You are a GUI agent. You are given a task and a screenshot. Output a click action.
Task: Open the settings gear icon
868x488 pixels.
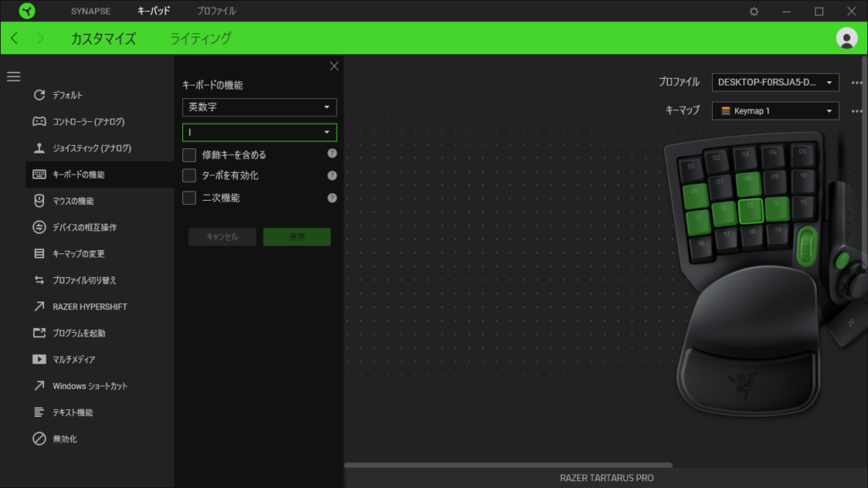[x=754, y=11]
